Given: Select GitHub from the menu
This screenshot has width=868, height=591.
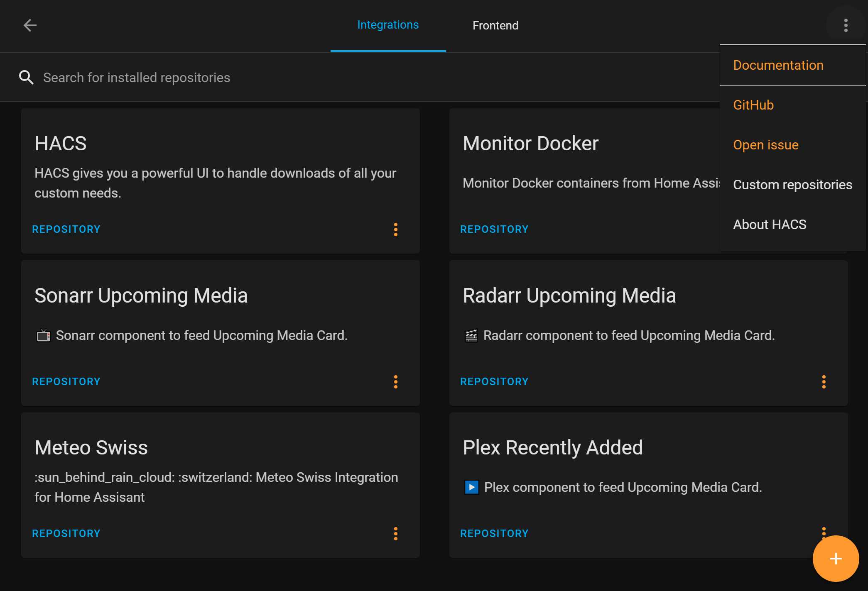Looking at the screenshot, I should pos(792,105).
